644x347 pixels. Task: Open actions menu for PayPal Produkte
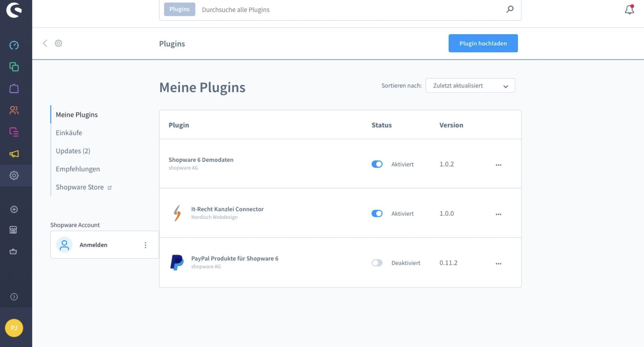click(498, 264)
